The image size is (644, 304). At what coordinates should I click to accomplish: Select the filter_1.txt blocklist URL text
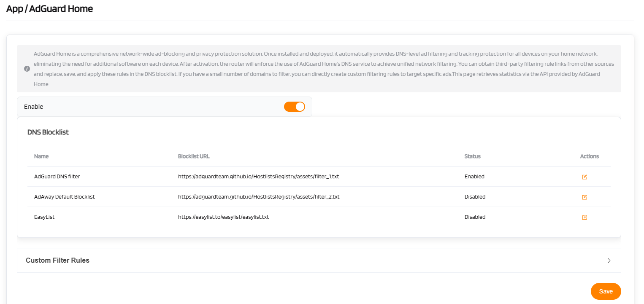coord(259,176)
